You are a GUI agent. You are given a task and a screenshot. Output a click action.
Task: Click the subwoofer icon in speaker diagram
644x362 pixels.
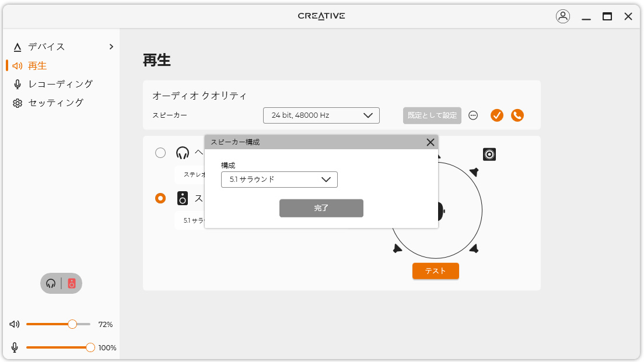489,154
